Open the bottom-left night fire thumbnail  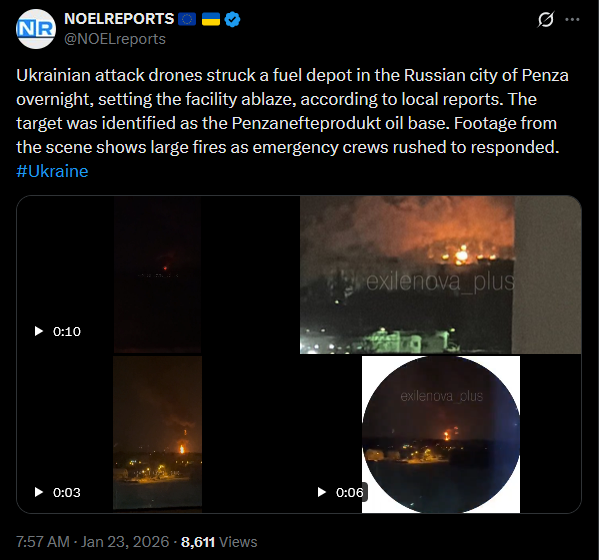pos(157,434)
